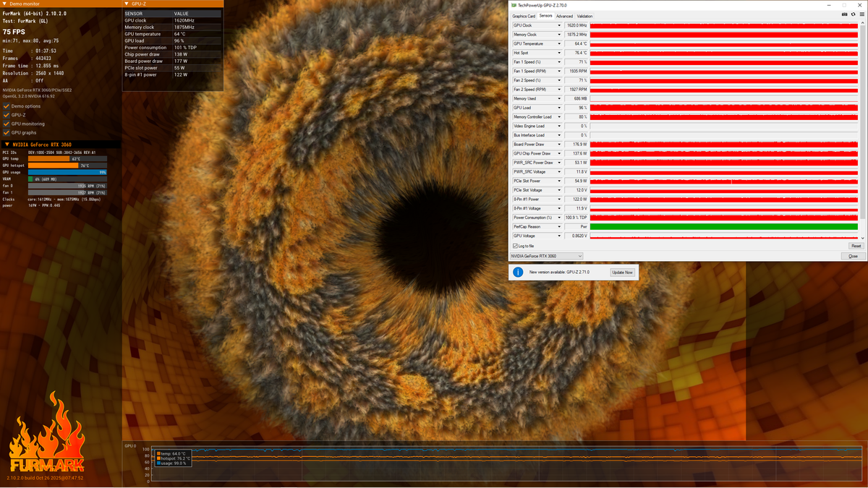
Task: Open the GPU Clock sensor dropdown
Action: 558,25
